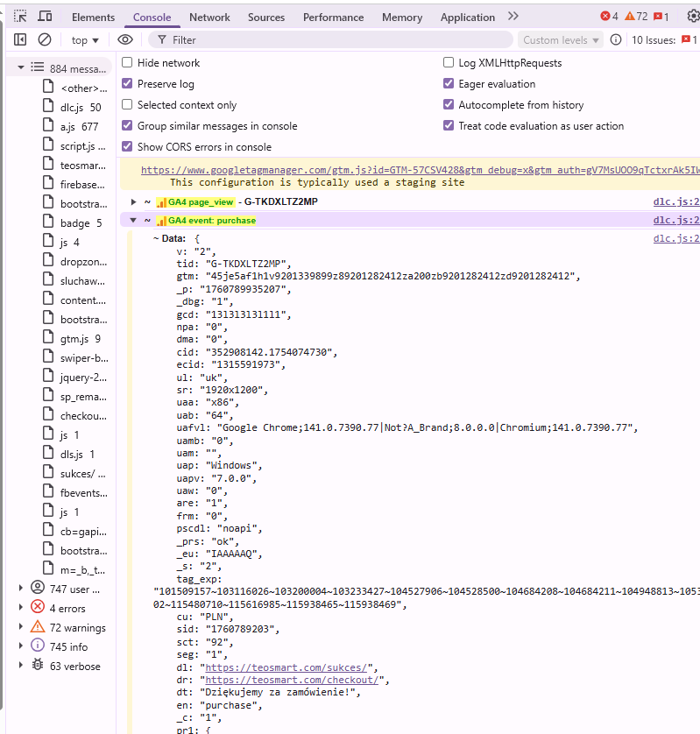Collapse the 884 messages group
The width and height of the screenshot is (700, 734).
21,67
